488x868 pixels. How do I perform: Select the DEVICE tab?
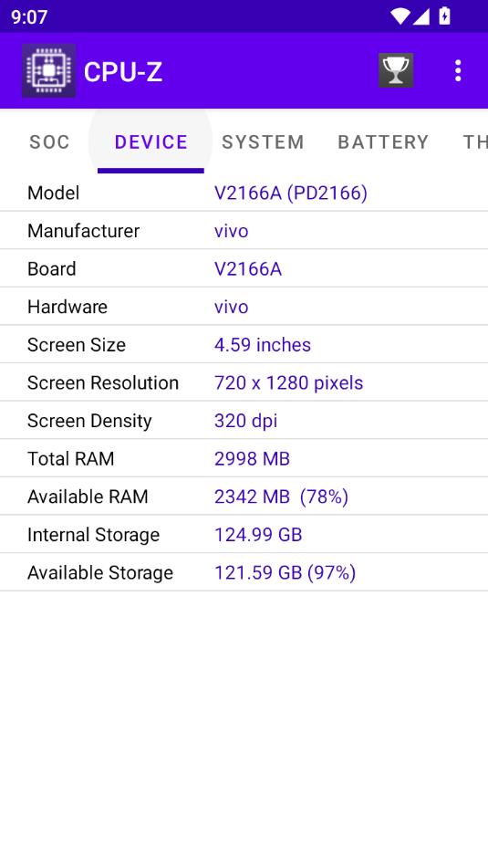[x=151, y=141]
